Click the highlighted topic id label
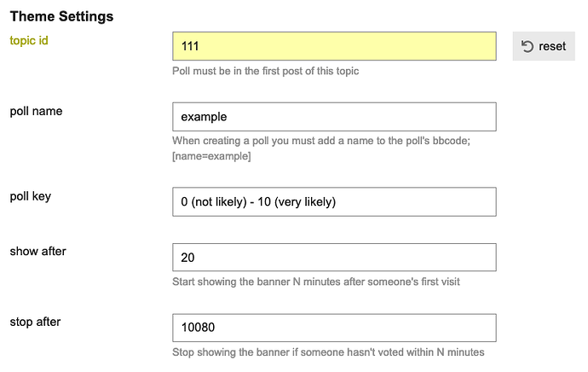 coord(29,41)
